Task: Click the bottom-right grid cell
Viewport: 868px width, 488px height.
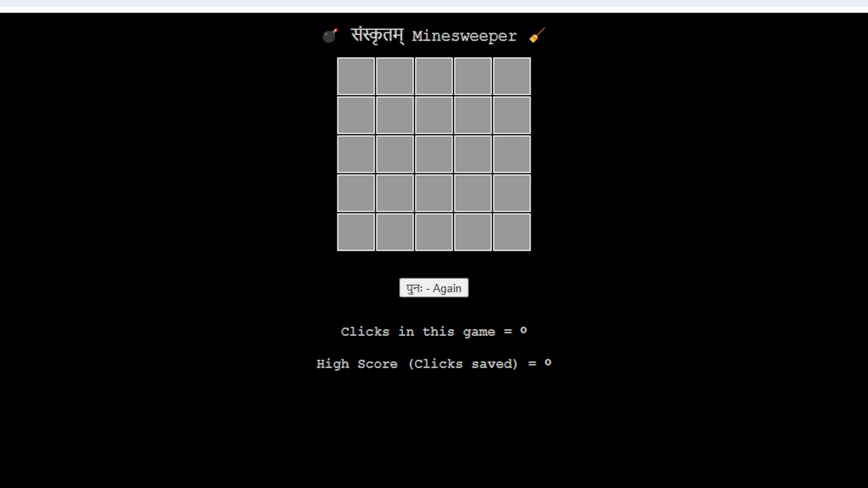Action: 511,232
